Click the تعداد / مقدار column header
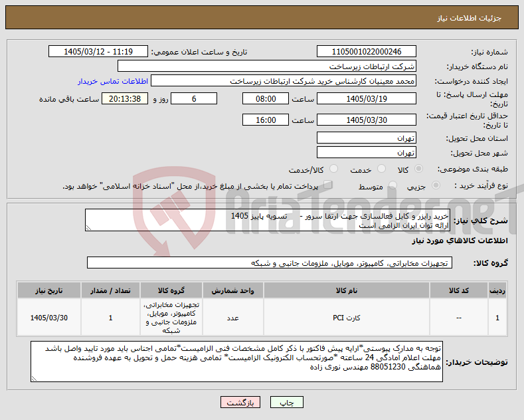The image size is (524, 420). tap(111, 290)
